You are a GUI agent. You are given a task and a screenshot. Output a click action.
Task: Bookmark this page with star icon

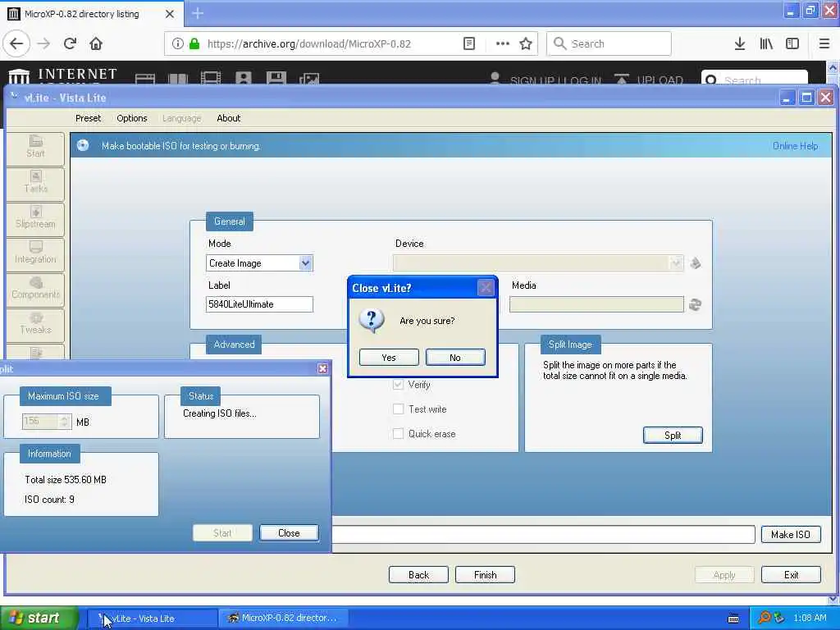pos(526,43)
